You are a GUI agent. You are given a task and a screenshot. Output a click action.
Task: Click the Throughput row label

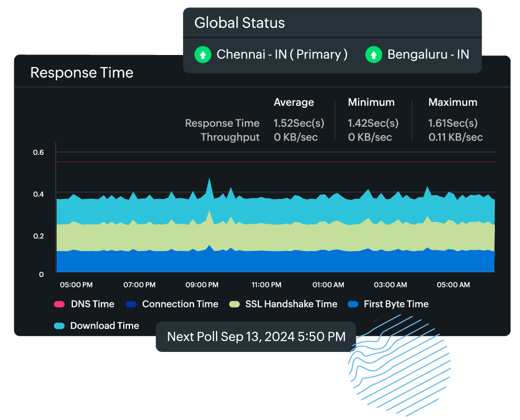pos(230,137)
